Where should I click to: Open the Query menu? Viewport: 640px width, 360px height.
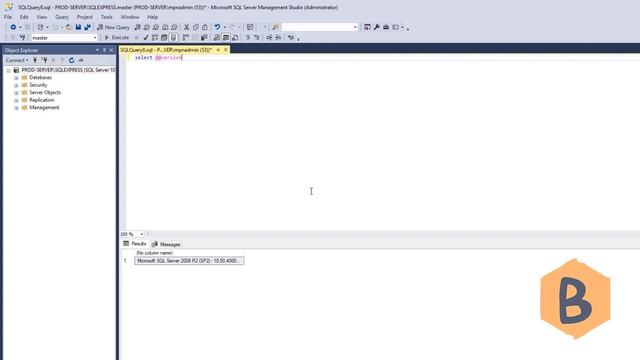[x=62, y=17]
